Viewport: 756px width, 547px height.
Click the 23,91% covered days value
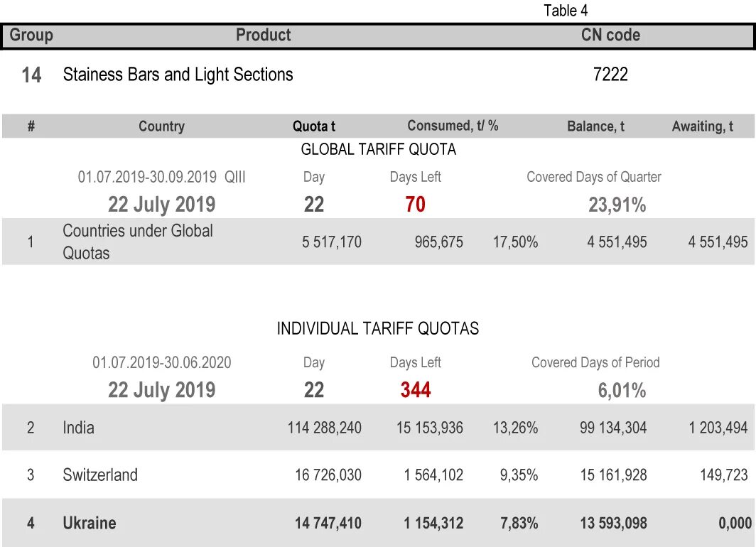[617, 205]
